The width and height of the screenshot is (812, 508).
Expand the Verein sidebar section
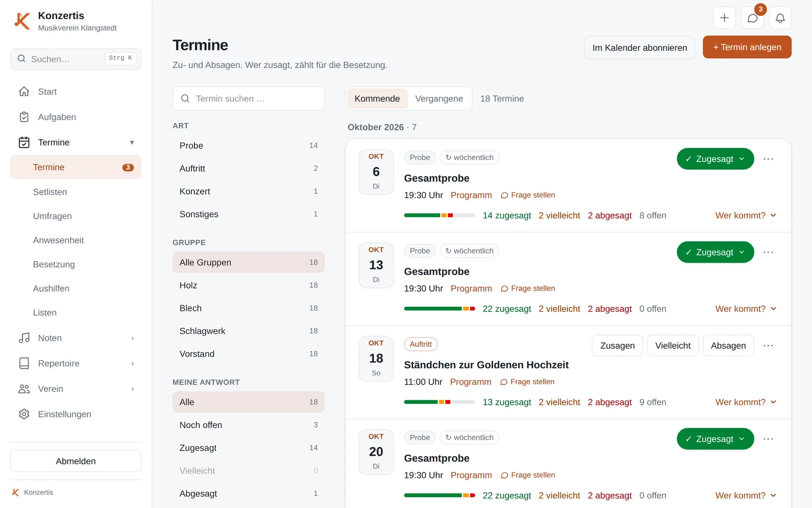132,389
